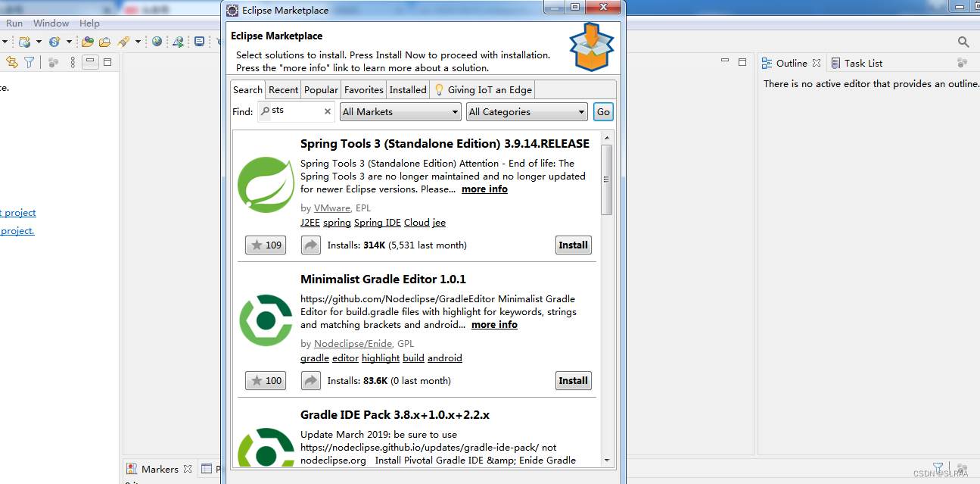Click the grayed focus-task icon in left panel
This screenshot has width=980, height=484.
pyautogui.click(x=53, y=63)
